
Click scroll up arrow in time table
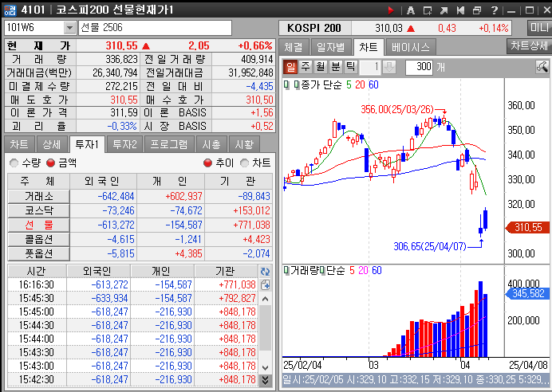click(266, 299)
